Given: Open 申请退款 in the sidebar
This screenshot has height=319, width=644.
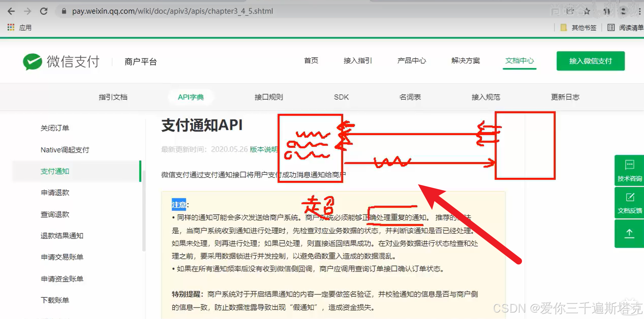Looking at the screenshot, I should (55, 193).
